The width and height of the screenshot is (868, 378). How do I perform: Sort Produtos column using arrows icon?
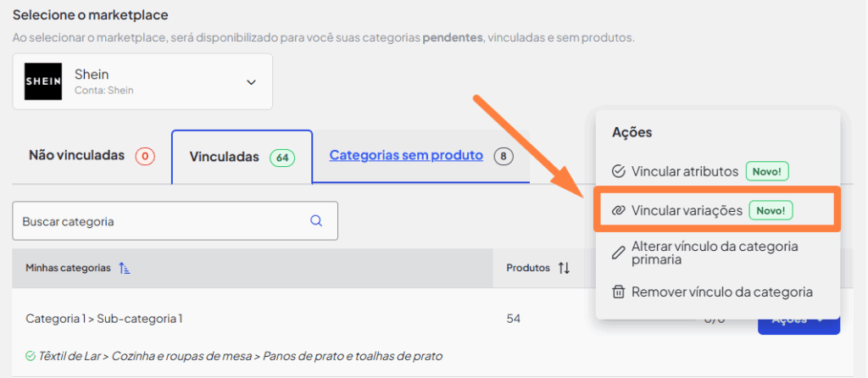564,268
